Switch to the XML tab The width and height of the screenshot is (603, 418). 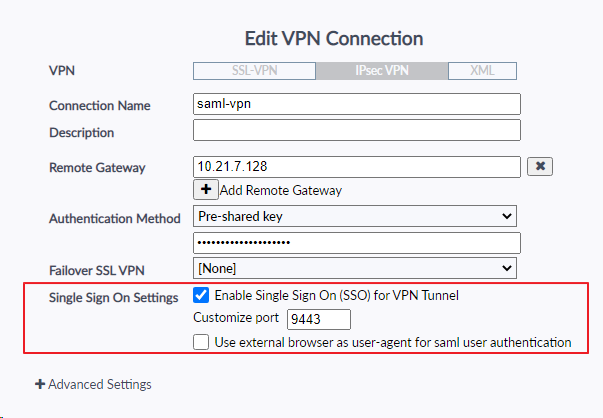(481, 71)
